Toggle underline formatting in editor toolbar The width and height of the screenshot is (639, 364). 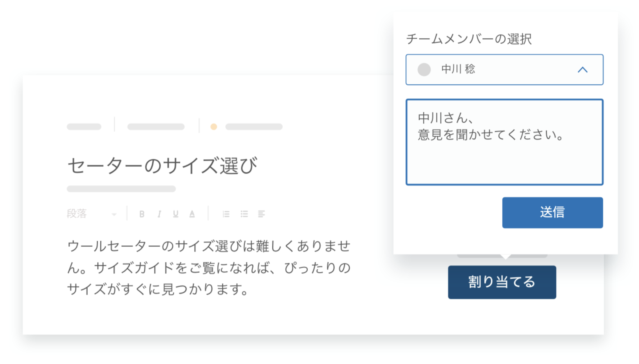[x=176, y=214]
